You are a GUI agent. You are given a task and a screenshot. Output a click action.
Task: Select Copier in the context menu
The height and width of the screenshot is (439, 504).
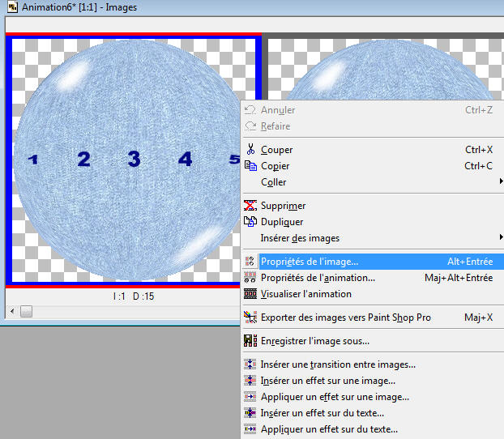click(372, 166)
